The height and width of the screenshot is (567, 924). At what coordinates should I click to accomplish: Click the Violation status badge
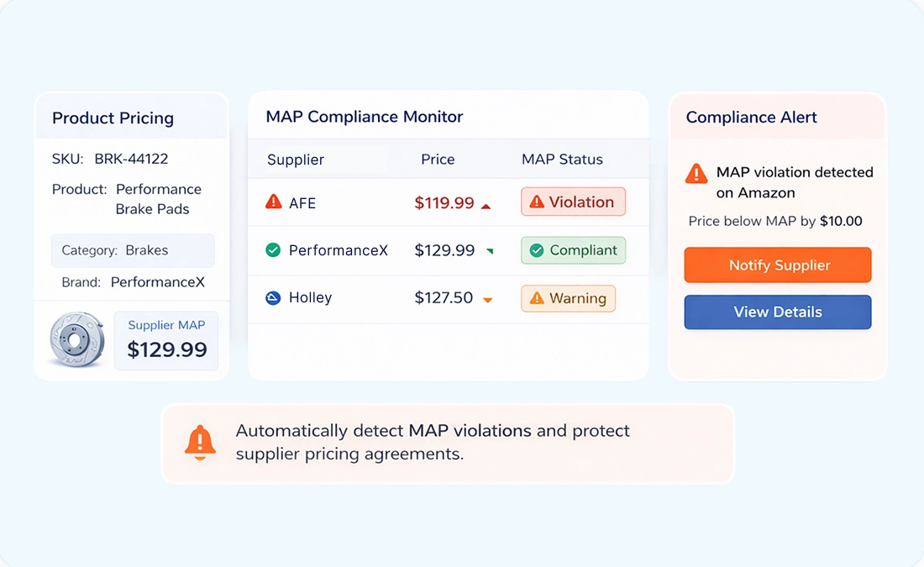573,202
